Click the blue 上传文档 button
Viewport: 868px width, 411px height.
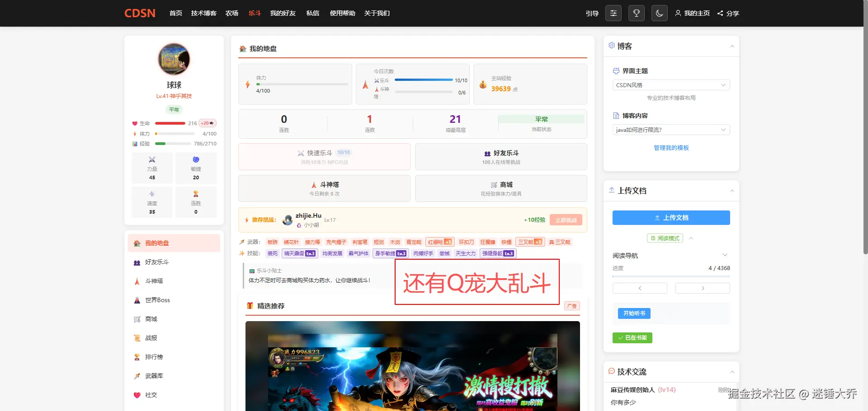(x=671, y=218)
